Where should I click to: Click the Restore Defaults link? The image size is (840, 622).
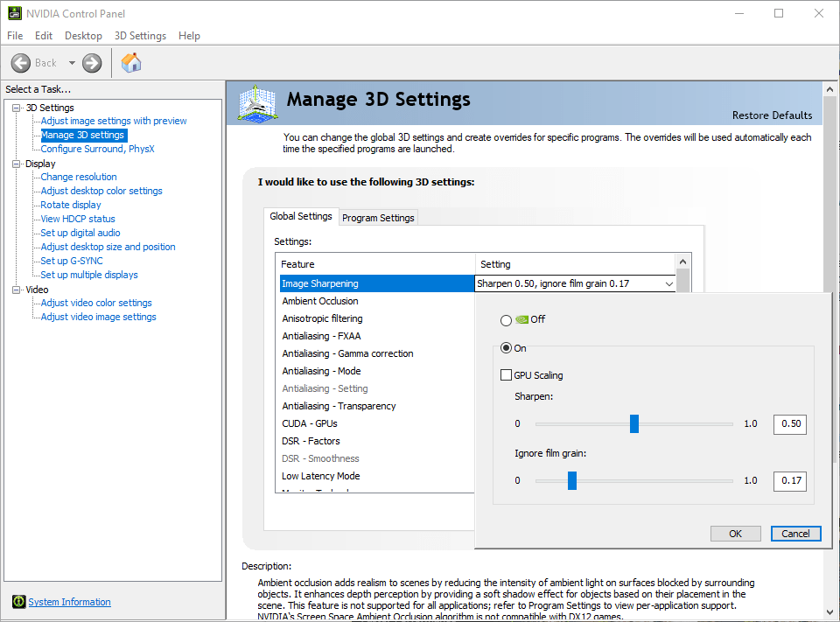[772, 115]
